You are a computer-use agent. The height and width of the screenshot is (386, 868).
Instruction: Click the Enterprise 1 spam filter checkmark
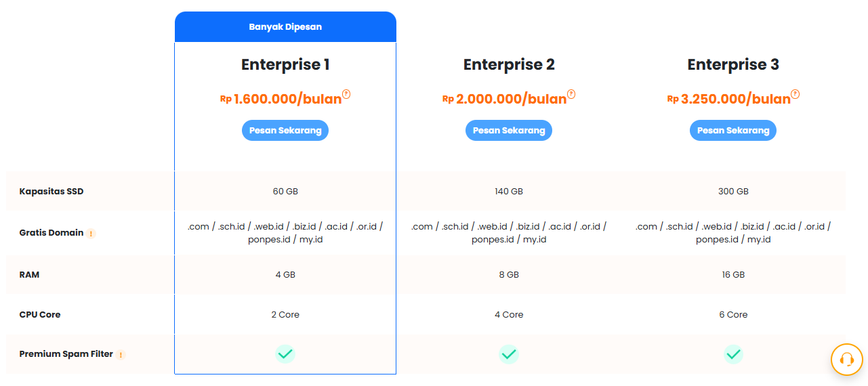pos(285,353)
